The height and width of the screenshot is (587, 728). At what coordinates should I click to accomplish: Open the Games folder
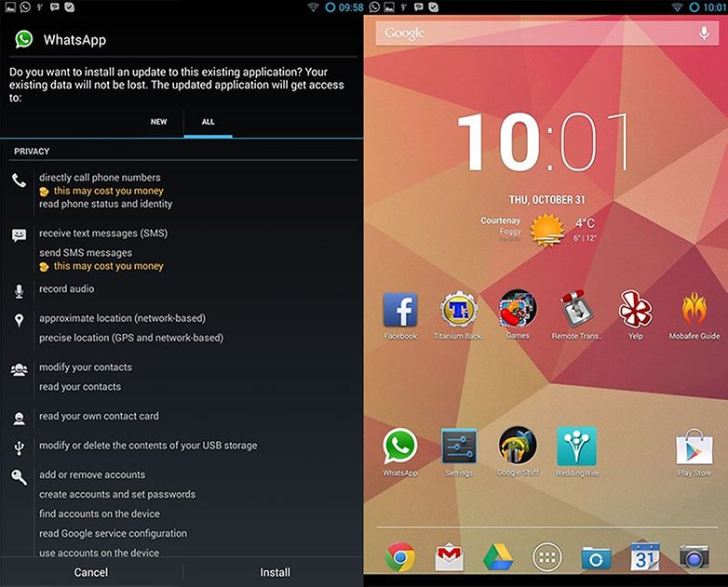(x=518, y=309)
